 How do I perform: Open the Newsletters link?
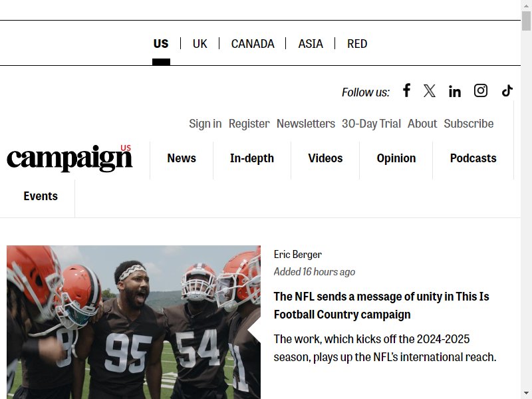(306, 124)
